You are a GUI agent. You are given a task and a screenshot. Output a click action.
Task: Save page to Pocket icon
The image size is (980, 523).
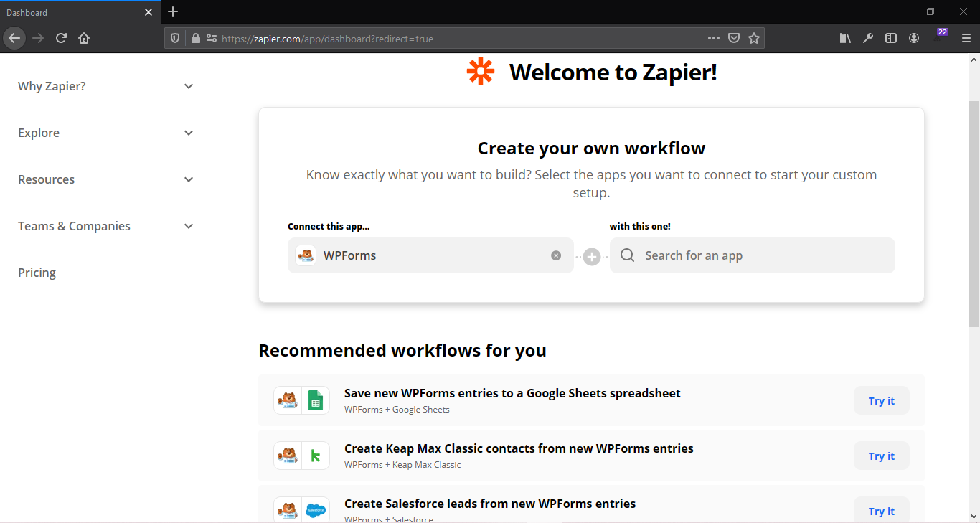(x=734, y=39)
